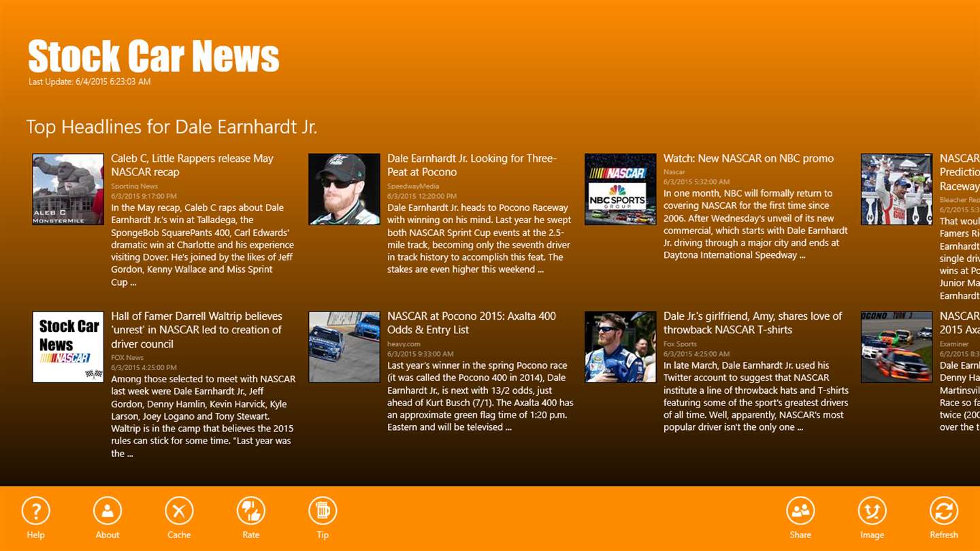Open headline 'Dale Earnhardt Jr. Looking for Three-Peat at Pocono'

472,165
